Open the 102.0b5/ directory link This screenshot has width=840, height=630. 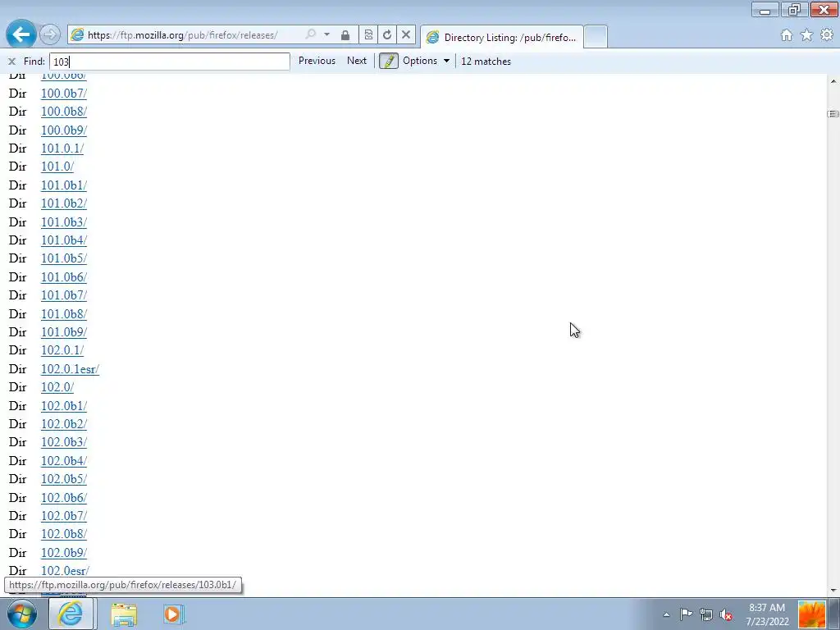click(x=64, y=479)
